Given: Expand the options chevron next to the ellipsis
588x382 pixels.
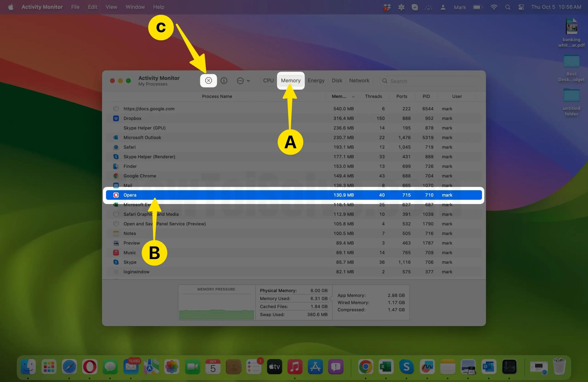Looking at the screenshot, I should tap(249, 81).
